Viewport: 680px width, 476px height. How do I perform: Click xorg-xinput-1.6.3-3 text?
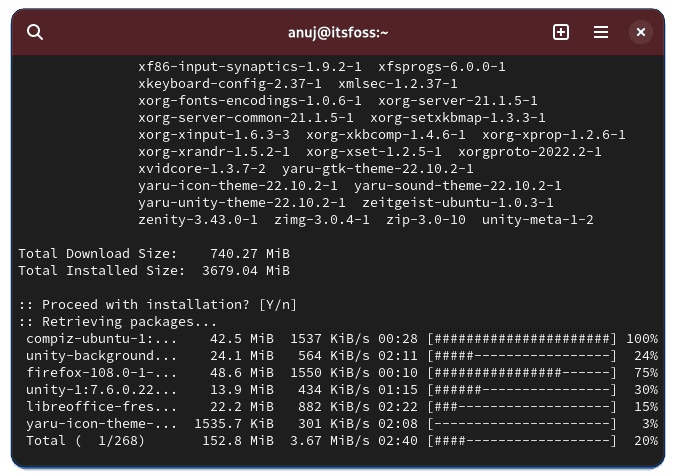coord(214,134)
